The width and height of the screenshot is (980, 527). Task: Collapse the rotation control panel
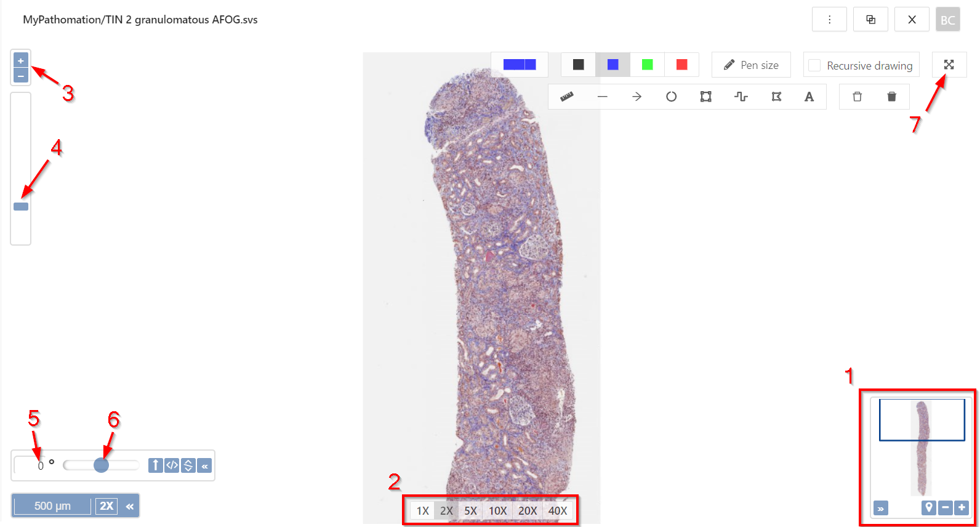205,465
